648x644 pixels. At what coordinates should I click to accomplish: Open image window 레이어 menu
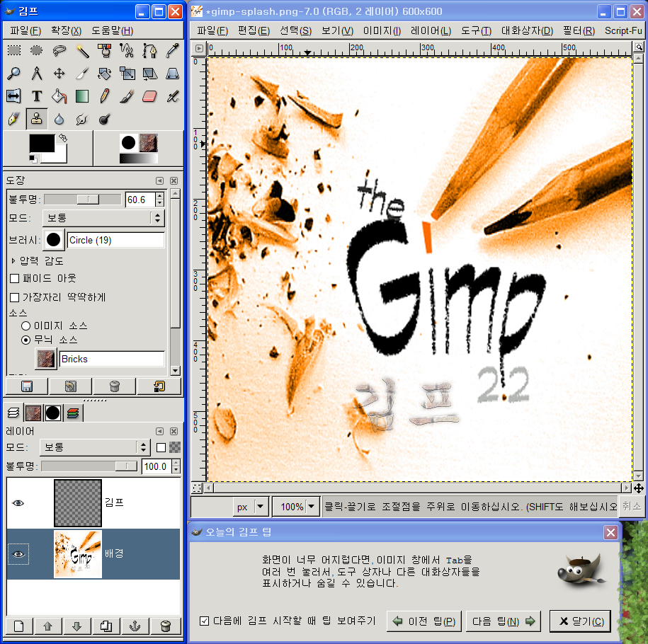(x=431, y=30)
